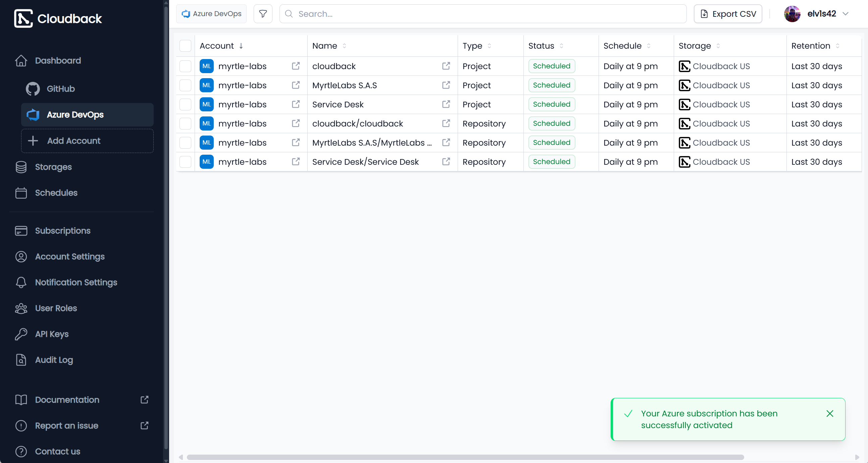The height and width of the screenshot is (463, 868).
Task: Open external link beside cloudback/cloudback repository
Action: (x=446, y=124)
